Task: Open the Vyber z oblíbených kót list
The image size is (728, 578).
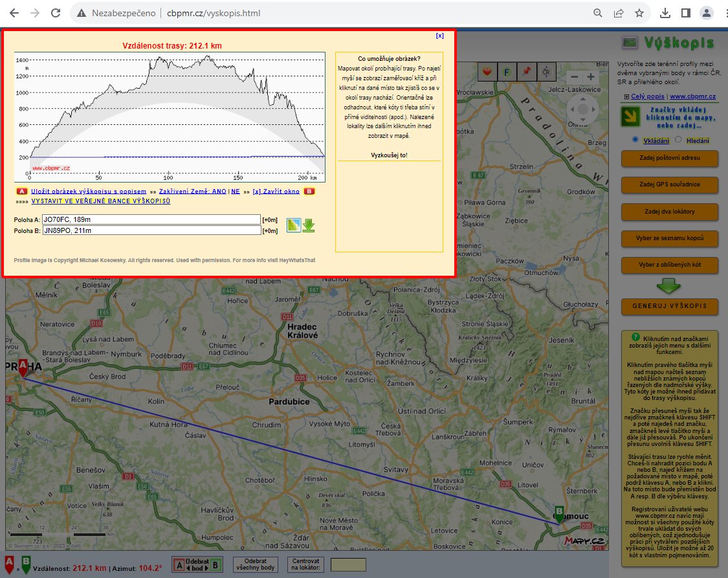Action: [x=670, y=265]
